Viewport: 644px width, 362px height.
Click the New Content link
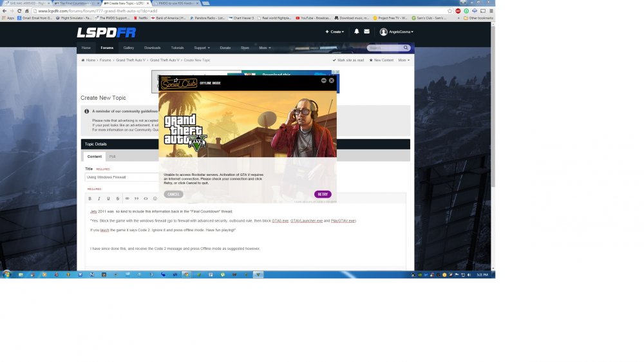click(x=381, y=60)
